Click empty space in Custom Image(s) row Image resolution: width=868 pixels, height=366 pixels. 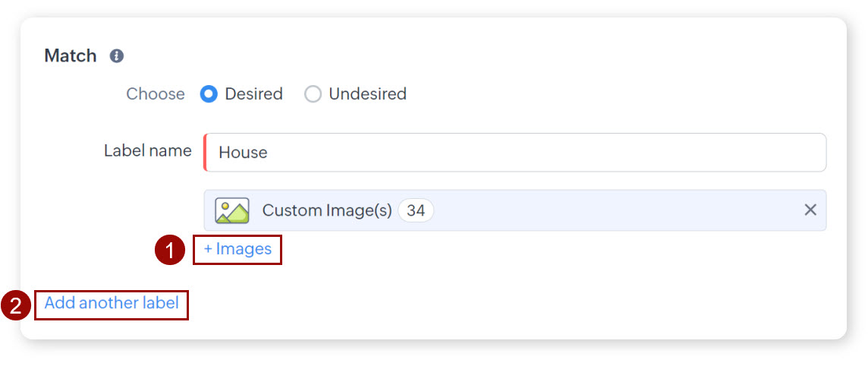(x=607, y=210)
